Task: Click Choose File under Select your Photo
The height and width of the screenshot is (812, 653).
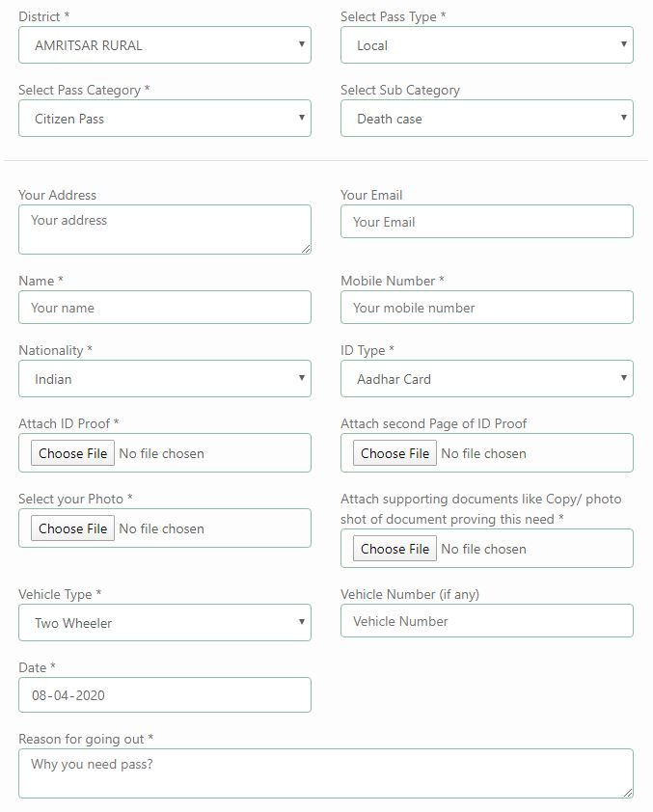Action: tap(72, 528)
